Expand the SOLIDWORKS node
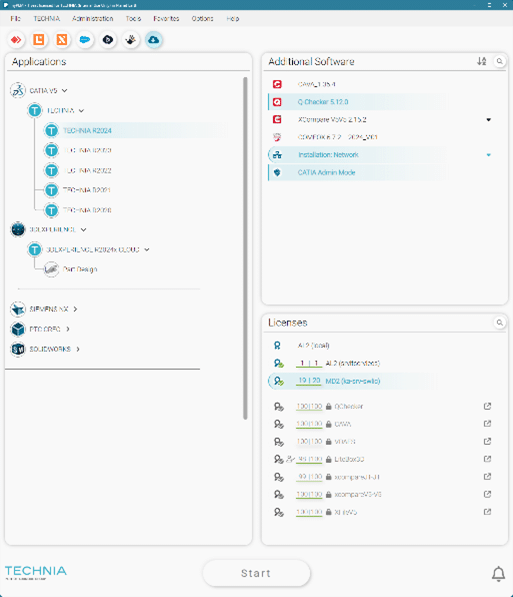This screenshot has width=513, height=597. click(78, 349)
